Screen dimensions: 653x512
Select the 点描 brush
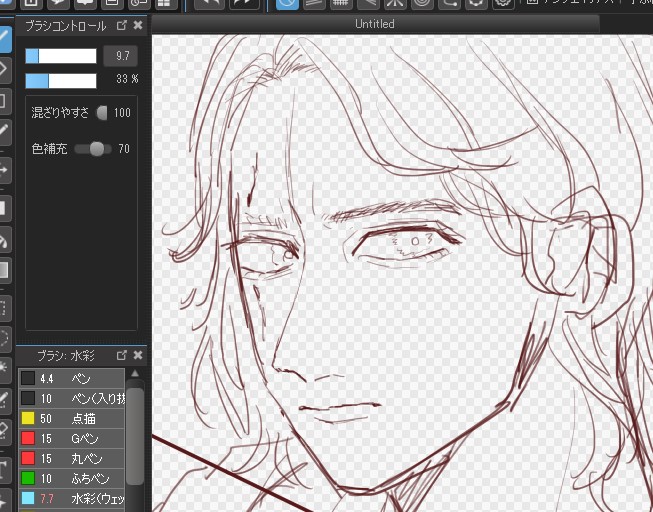[x=72, y=419]
